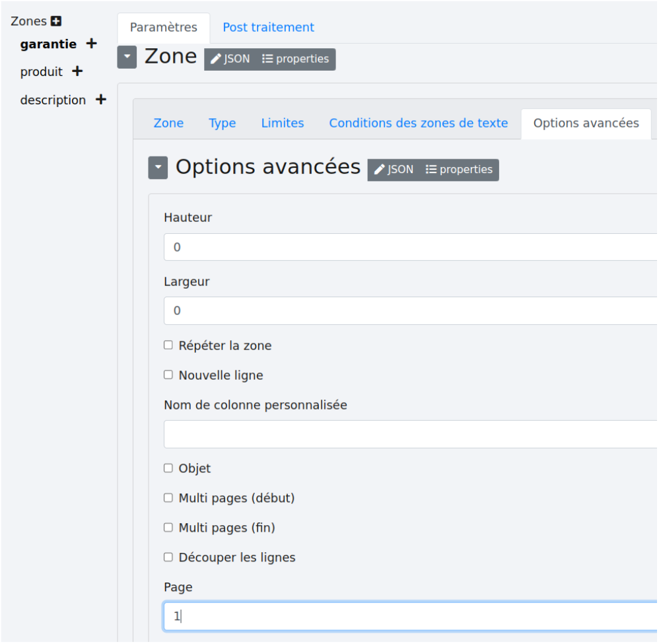Select the description zone in sidebar
Screen dimensions: 659x644
click(x=53, y=100)
